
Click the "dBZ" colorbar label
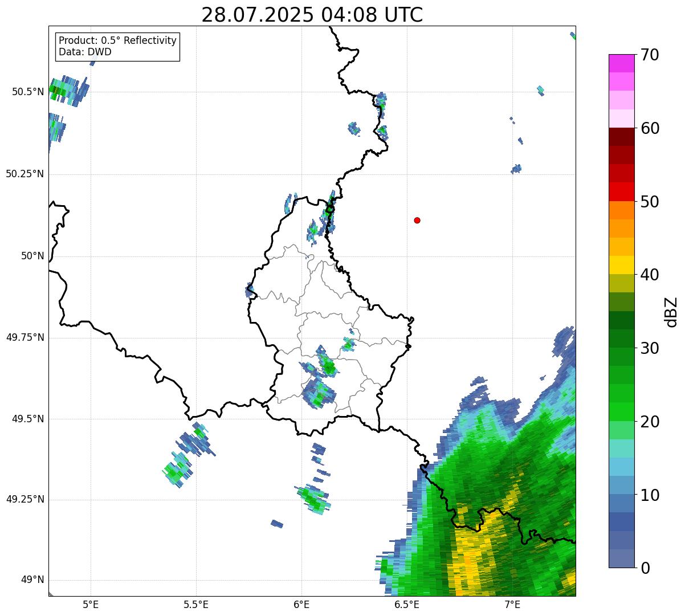pos(671,312)
